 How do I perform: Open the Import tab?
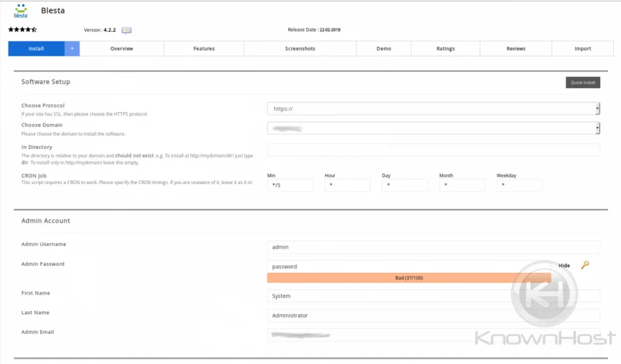coord(583,48)
